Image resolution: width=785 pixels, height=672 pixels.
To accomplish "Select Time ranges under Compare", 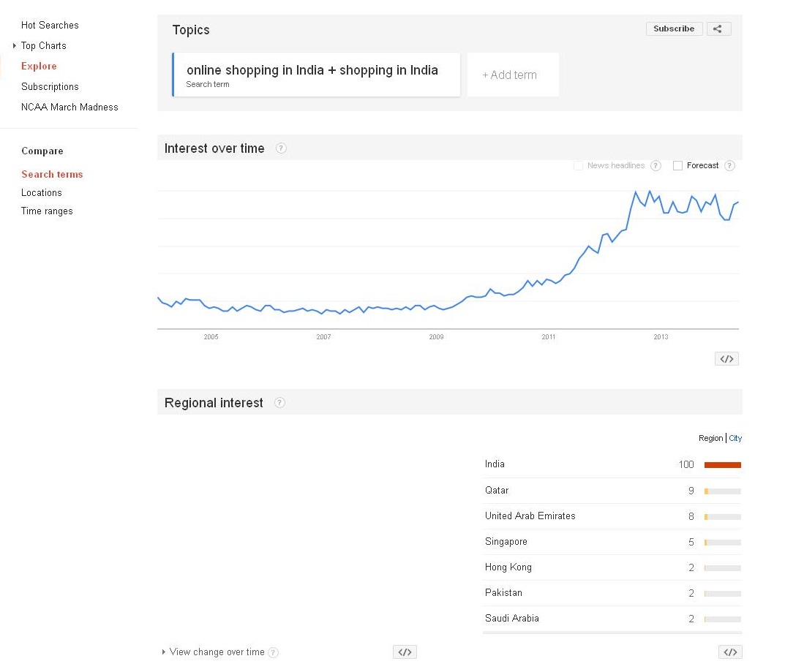I will tap(47, 211).
